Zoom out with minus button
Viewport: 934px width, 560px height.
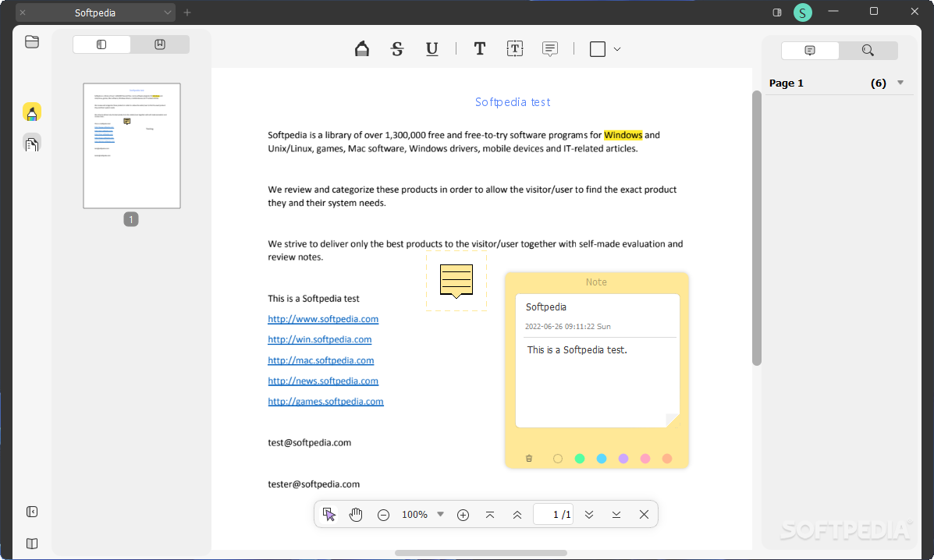click(x=384, y=515)
